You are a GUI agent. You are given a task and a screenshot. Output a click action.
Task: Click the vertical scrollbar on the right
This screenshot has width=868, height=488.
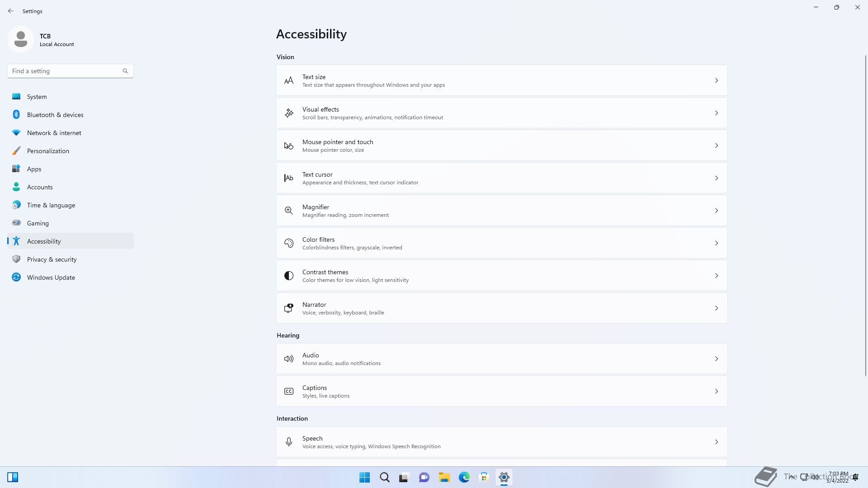coord(865,216)
